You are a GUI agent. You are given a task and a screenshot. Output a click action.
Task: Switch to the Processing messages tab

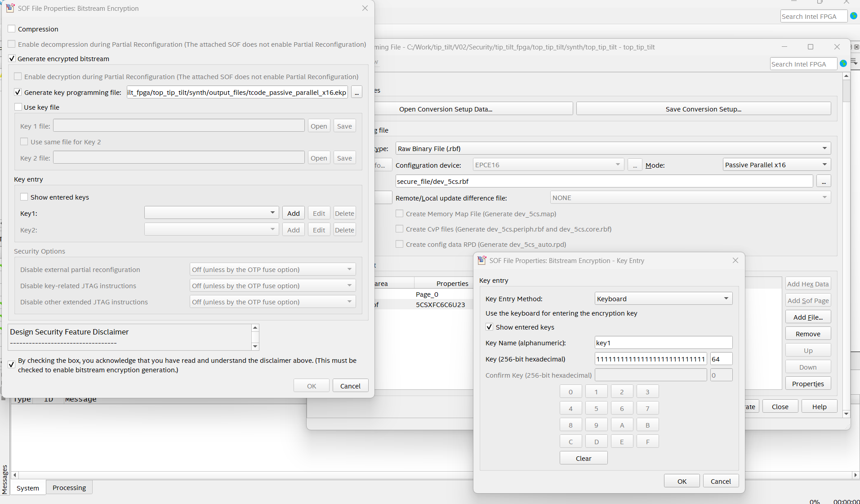click(69, 488)
